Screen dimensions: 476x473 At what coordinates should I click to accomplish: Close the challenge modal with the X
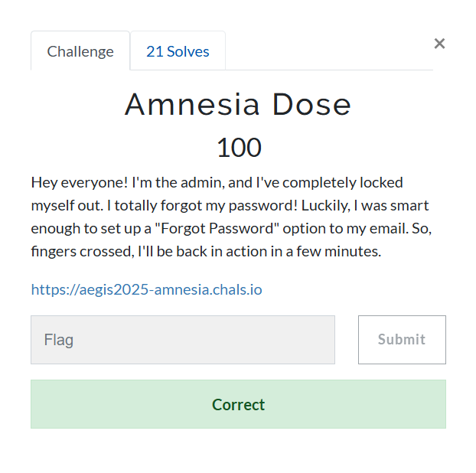(x=439, y=44)
